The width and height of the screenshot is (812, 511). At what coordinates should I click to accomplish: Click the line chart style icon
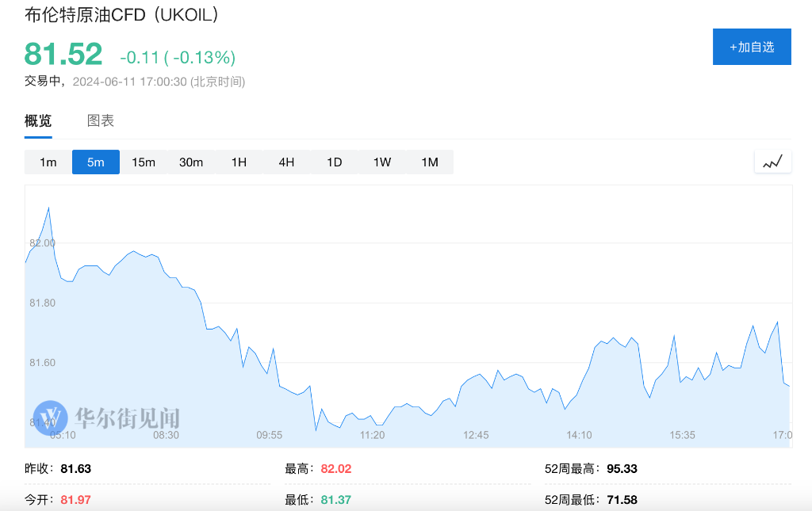tap(772, 161)
